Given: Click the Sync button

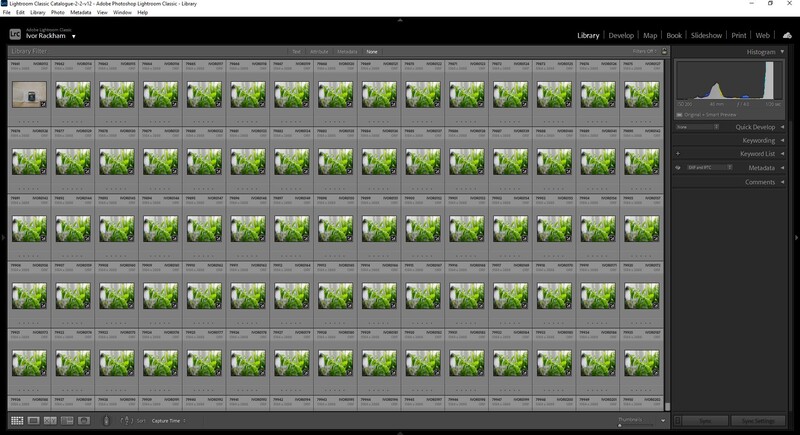Looking at the screenshot, I should pos(705,421).
